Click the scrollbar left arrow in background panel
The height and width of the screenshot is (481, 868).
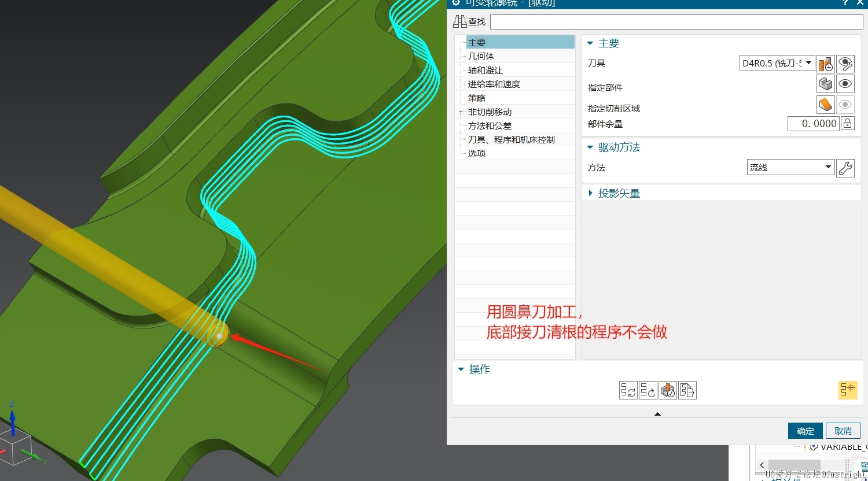[762, 465]
